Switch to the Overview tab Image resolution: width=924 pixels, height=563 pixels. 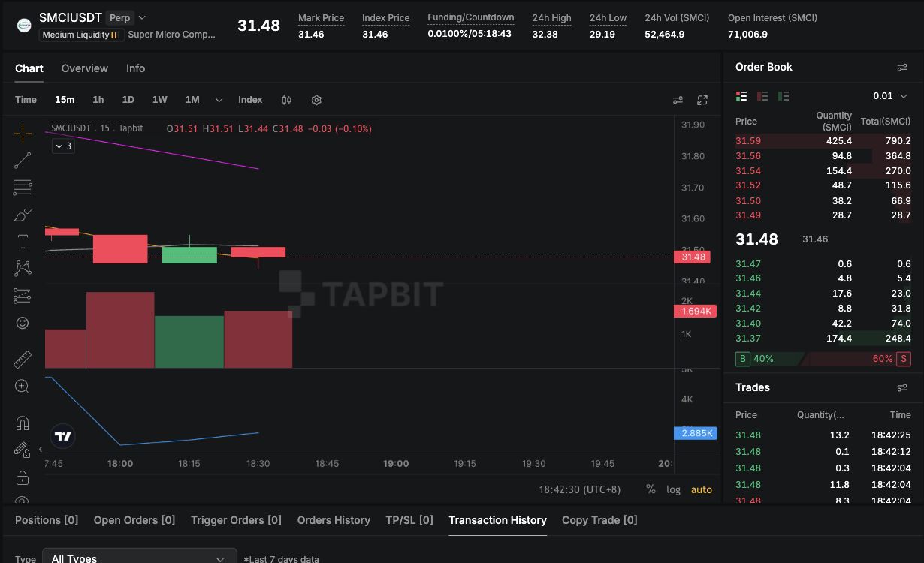(85, 68)
